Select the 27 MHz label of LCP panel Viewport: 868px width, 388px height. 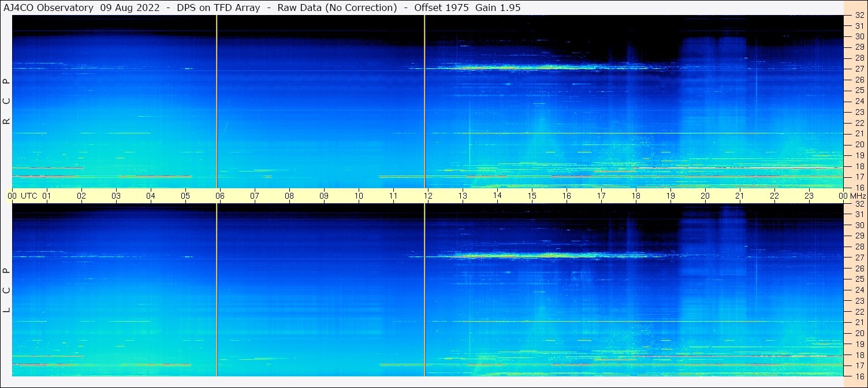pyautogui.click(x=859, y=258)
